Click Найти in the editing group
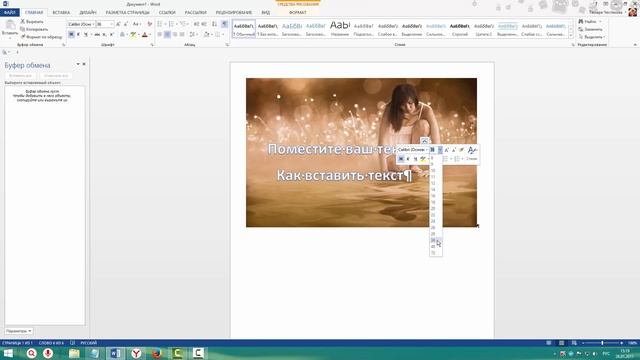The height and width of the screenshot is (360, 640). click(x=590, y=21)
